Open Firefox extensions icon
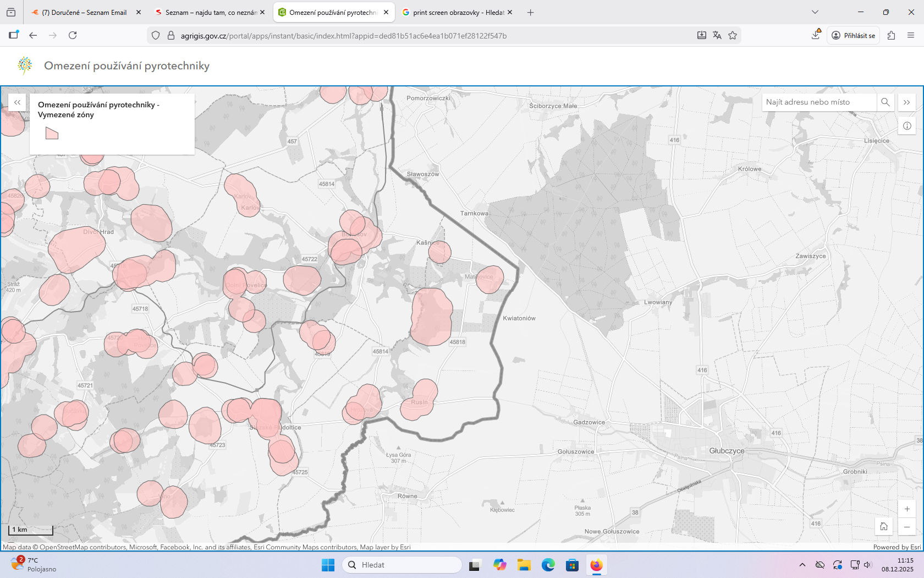 (x=892, y=35)
